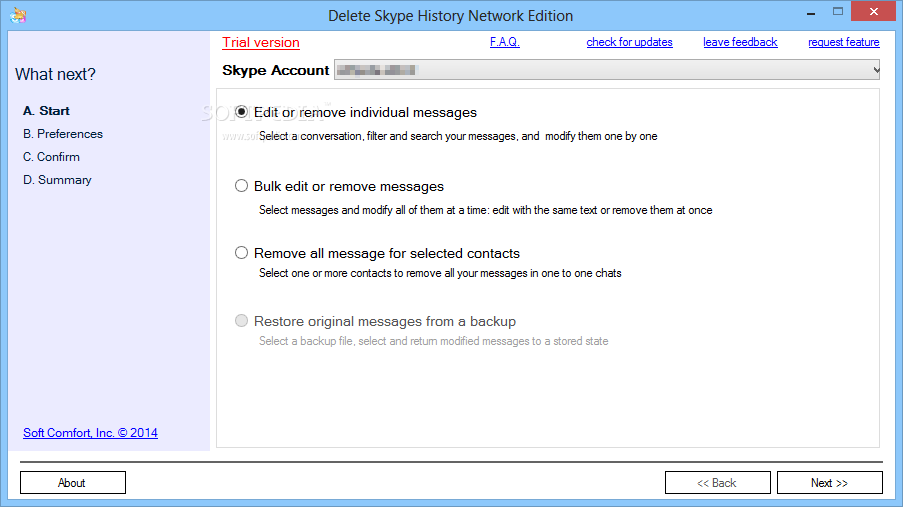Select step A. Start in sidebar
The height and width of the screenshot is (507, 903).
coord(46,111)
